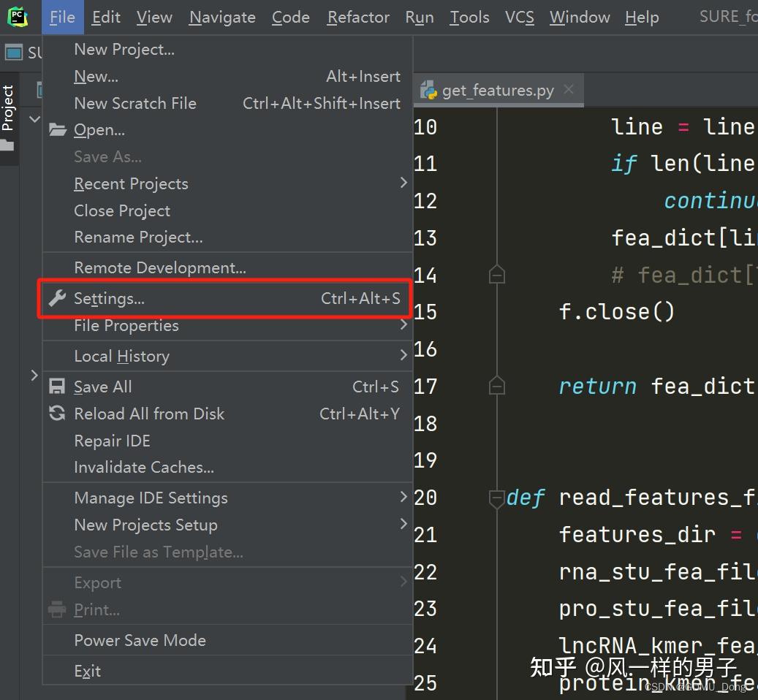Select Invalidate Caches from File menu

[x=144, y=467]
